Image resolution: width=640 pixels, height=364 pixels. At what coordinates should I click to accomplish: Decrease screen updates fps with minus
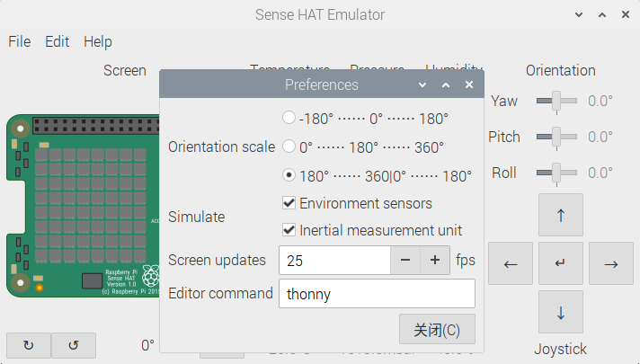click(x=405, y=260)
